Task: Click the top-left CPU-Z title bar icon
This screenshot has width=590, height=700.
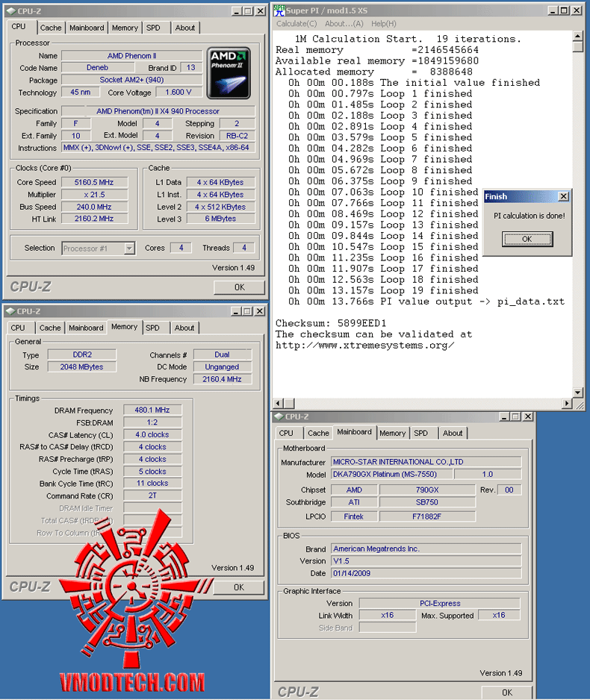Action: [10, 10]
